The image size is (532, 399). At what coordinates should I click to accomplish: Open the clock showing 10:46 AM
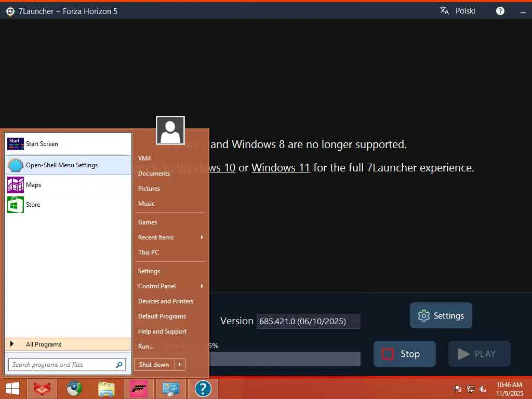(509, 389)
